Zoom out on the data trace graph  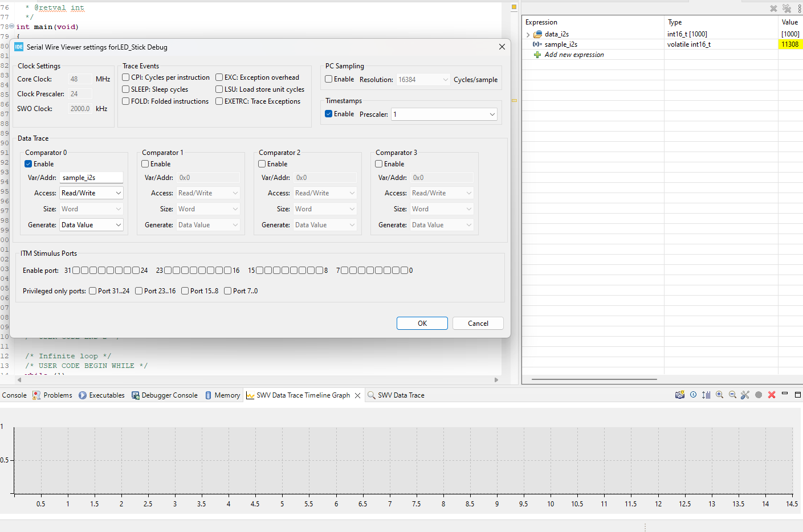point(732,394)
